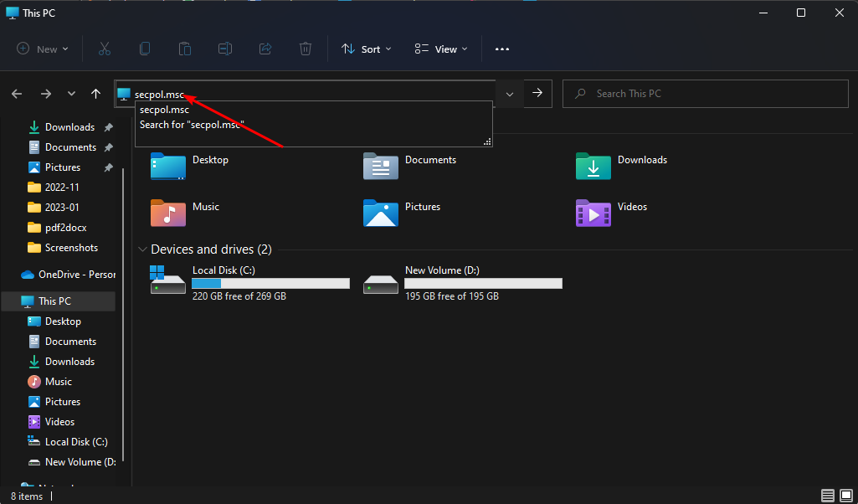Click the Local Disk (C:) usage bar
The height and width of the screenshot is (504, 858).
coord(270,283)
